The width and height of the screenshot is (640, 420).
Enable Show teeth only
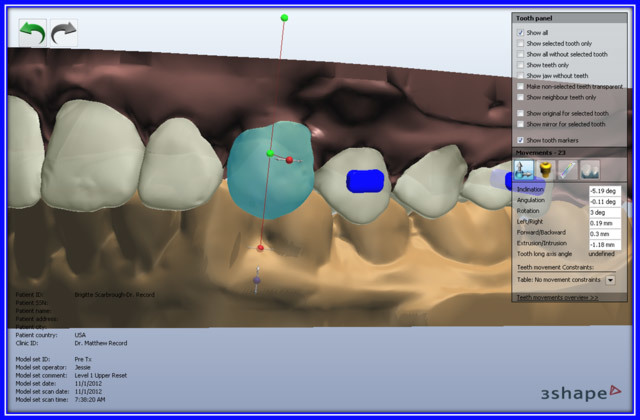click(x=521, y=65)
